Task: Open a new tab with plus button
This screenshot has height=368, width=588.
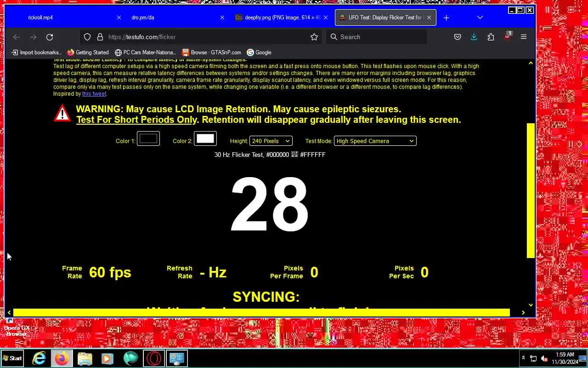Action: 446,17
